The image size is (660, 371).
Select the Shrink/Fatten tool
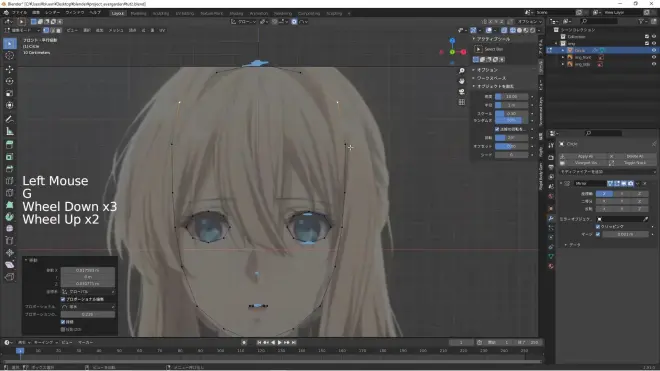(x=10, y=253)
